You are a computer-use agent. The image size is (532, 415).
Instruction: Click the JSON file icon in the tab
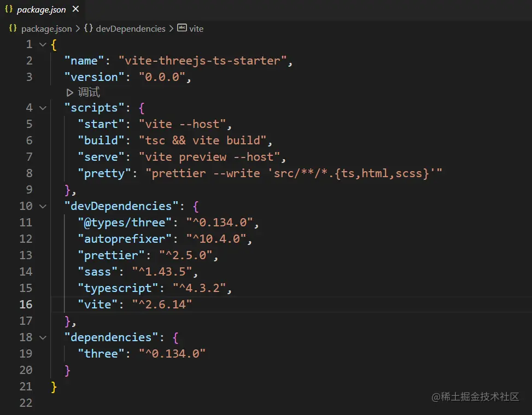click(9, 9)
